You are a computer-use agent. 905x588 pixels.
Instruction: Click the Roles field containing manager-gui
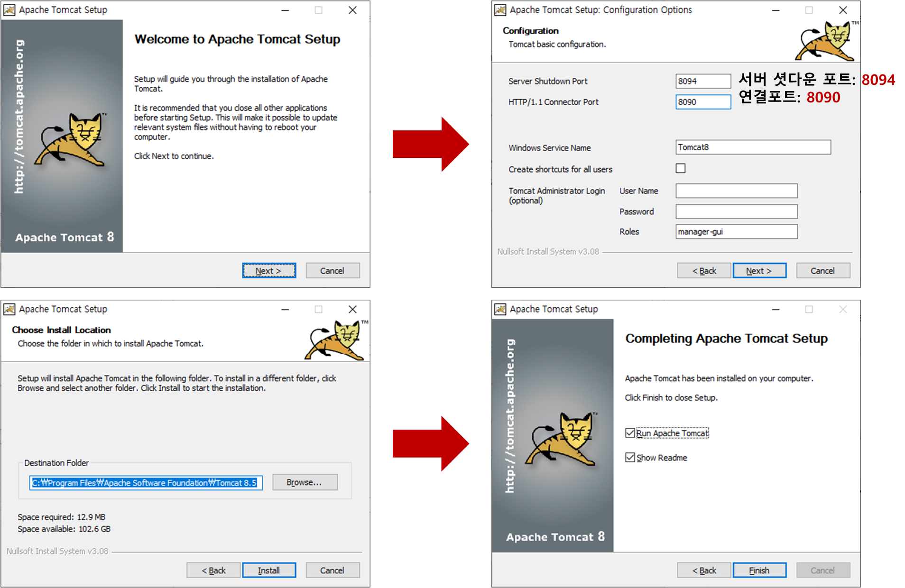(737, 231)
